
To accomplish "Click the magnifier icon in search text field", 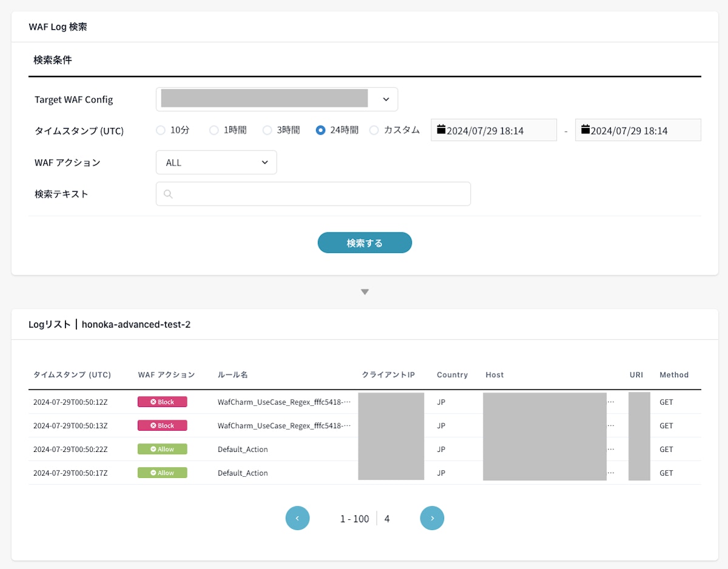I will (168, 194).
